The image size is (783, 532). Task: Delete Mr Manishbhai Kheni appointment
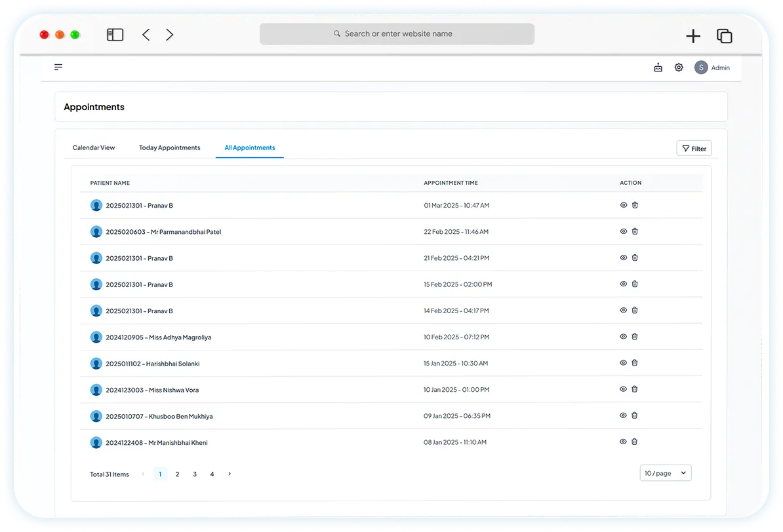tap(635, 442)
